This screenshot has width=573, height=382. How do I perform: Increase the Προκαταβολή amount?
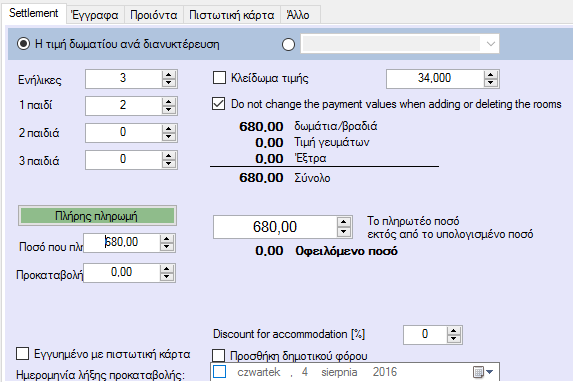tap(167, 269)
